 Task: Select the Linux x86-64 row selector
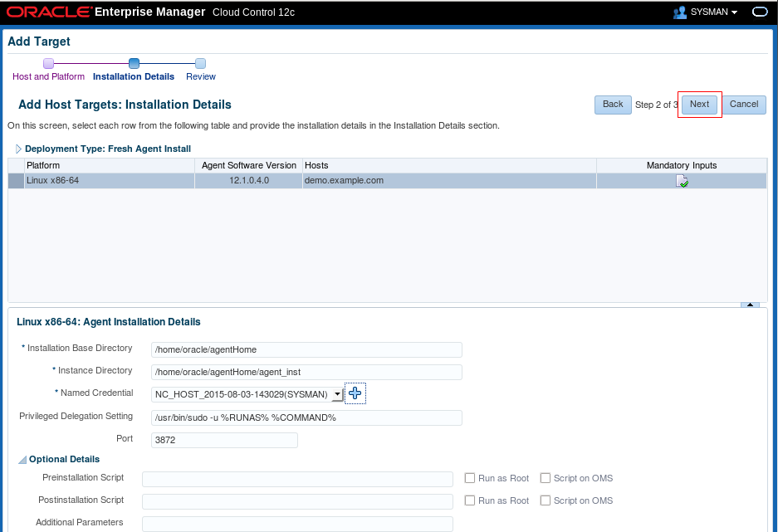pyautogui.click(x=17, y=180)
